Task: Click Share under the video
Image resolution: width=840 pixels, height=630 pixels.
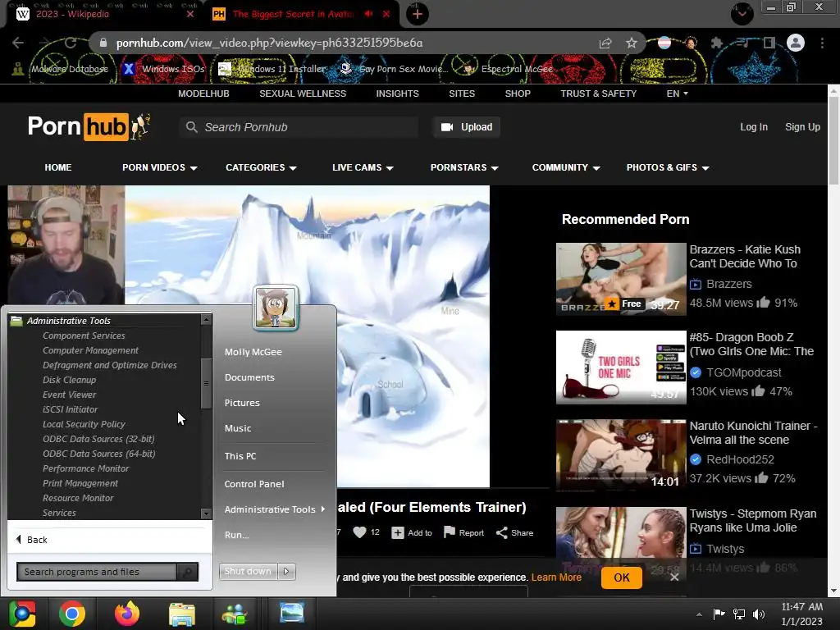Action: tap(515, 532)
